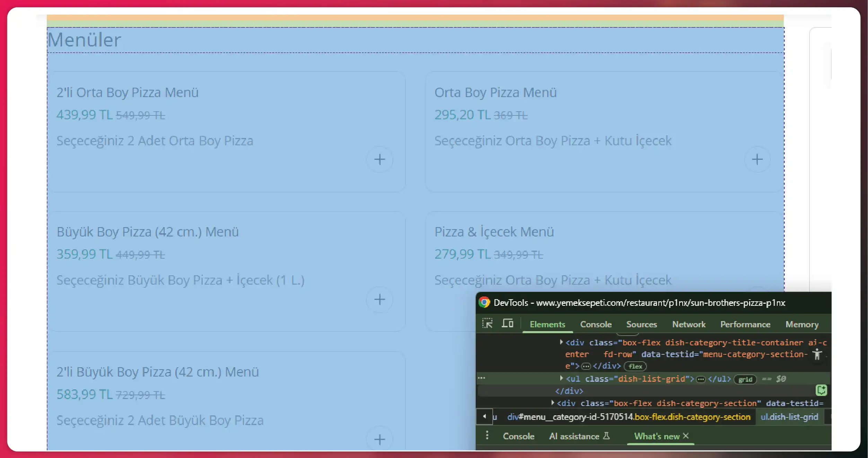Add Orta Boy Pizza Menü to cart
This screenshot has width=868, height=458.
tap(757, 159)
